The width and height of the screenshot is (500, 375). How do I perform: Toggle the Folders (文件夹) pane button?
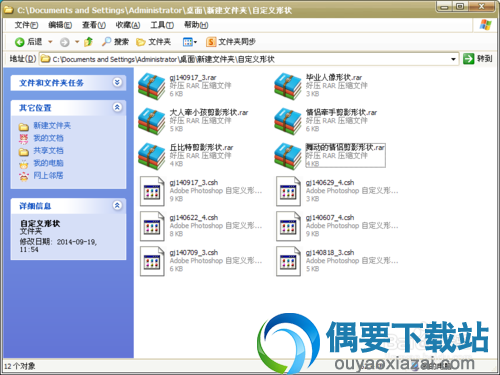(153, 42)
